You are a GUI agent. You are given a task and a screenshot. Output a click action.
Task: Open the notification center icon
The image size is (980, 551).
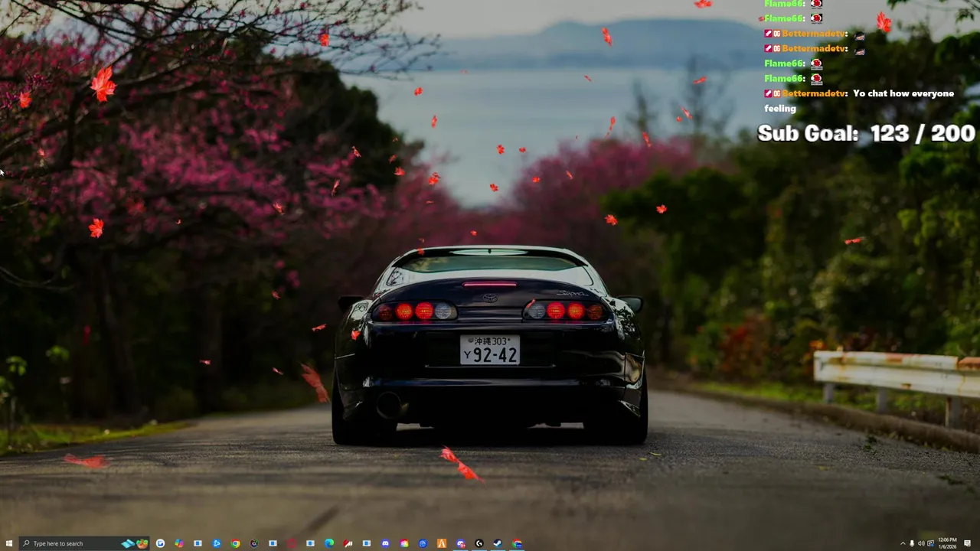pyautogui.click(x=967, y=543)
